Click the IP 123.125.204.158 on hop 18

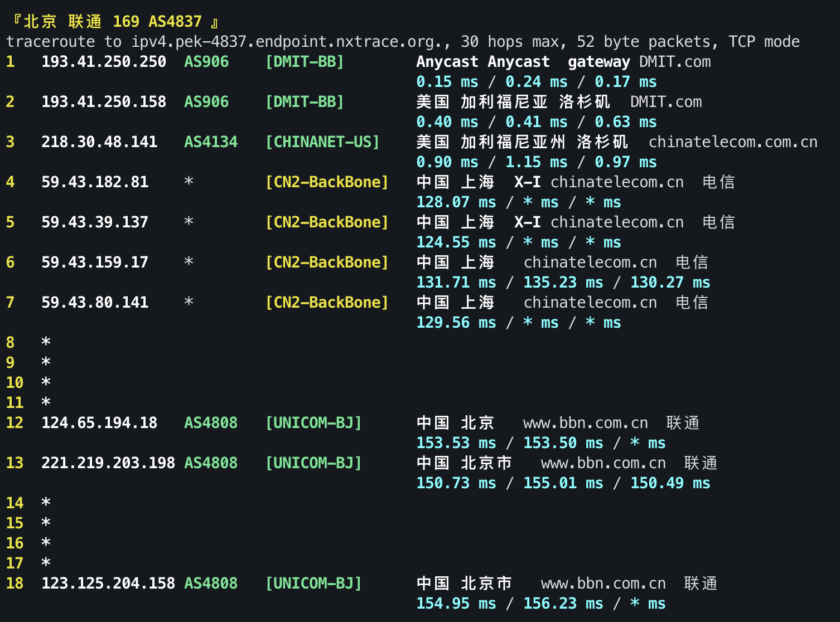(x=108, y=584)
